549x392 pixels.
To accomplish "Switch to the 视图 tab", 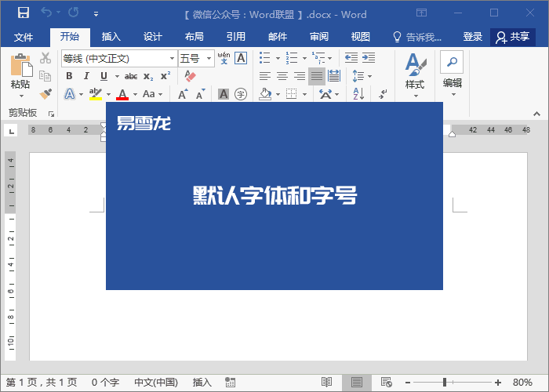I will [x=361, y=37].
